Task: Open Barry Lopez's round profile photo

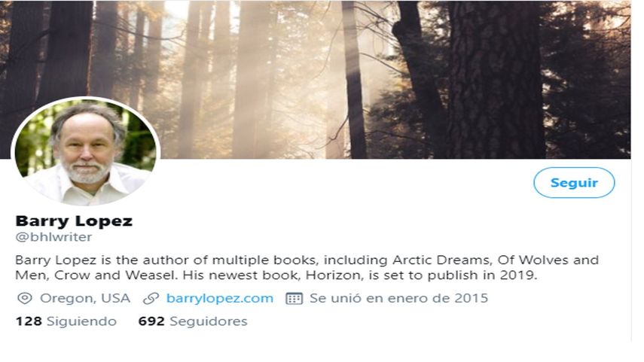Action: (x=86, y=151)
